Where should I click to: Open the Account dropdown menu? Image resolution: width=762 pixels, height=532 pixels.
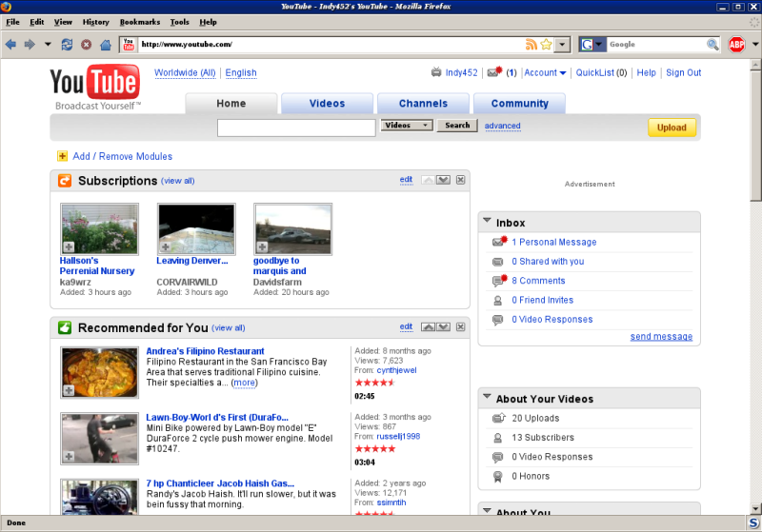click(545, 73)
